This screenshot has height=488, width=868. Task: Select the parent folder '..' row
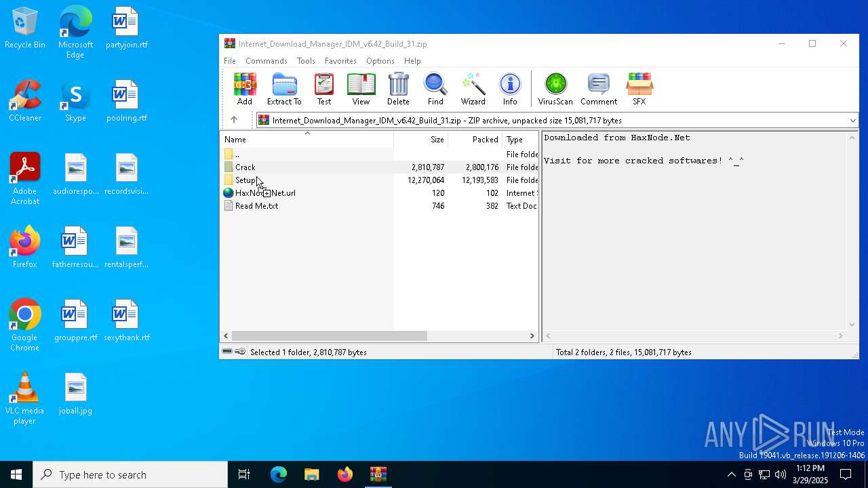click(x=380, y=154)
